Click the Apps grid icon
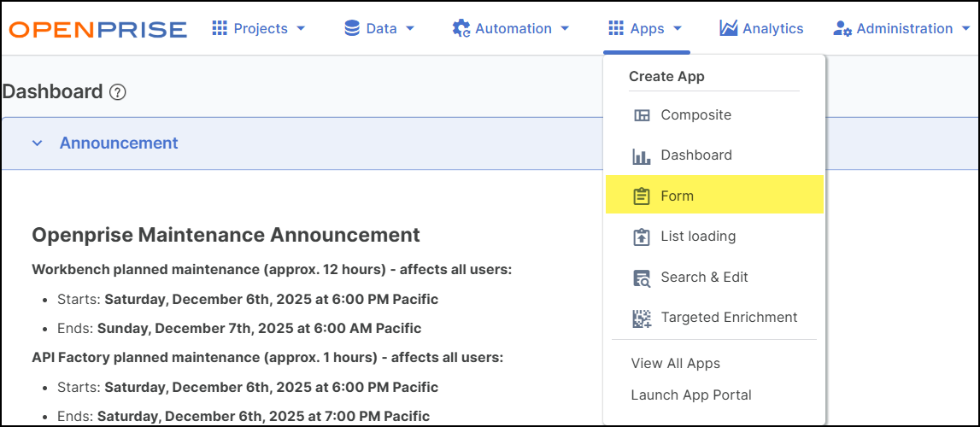Viewport: 980px width, 427px height. (616, 28)
